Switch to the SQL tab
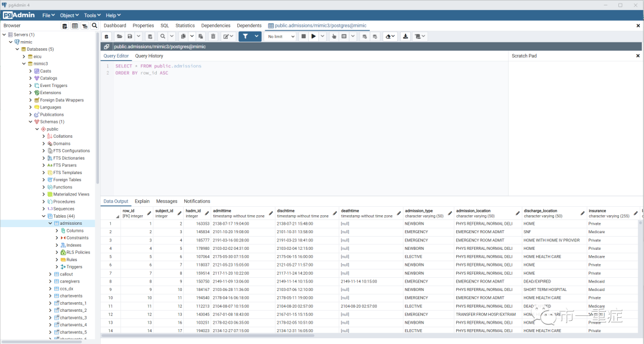The image size is (644, 344). coord(165,26)
